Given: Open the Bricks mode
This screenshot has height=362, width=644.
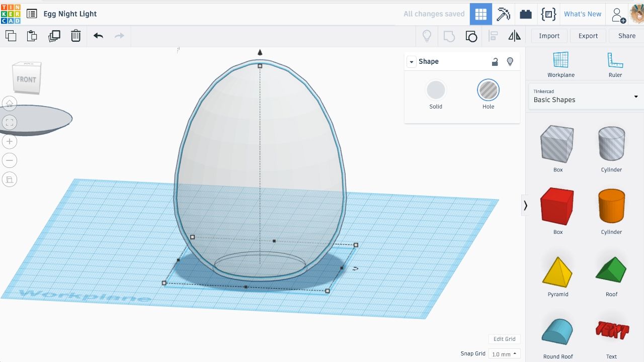Looking at the screenshot, I should point(526,14).
